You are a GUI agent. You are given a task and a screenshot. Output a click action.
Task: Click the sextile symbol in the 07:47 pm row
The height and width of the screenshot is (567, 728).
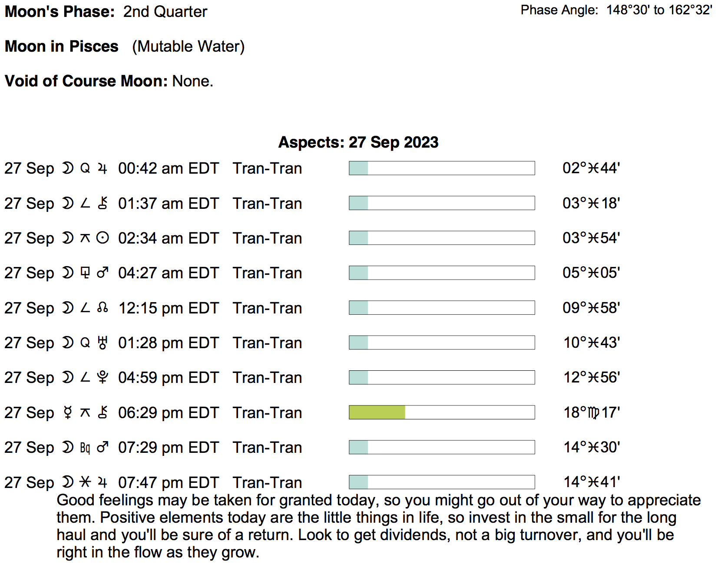click(85, 482)
